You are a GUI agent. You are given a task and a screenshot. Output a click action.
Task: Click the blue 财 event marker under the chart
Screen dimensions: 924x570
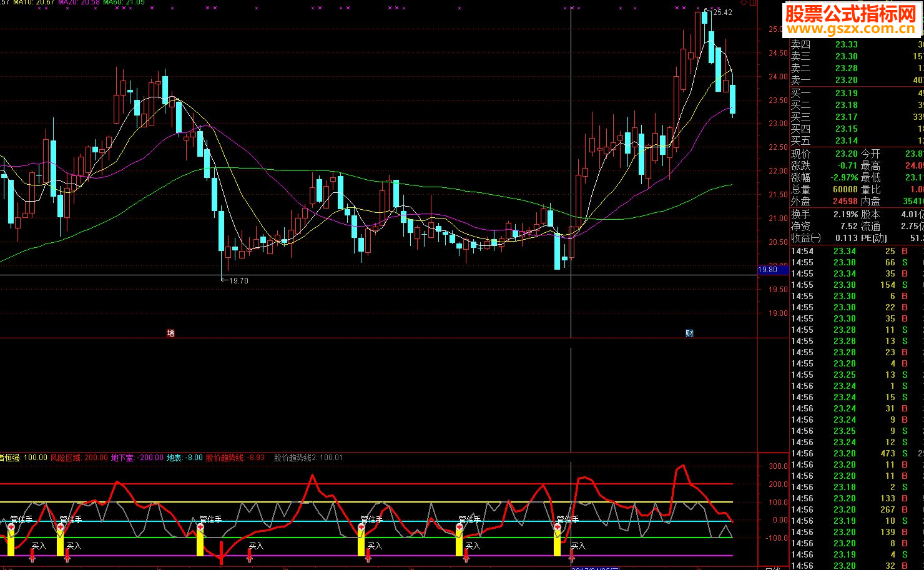coord(689,333)
